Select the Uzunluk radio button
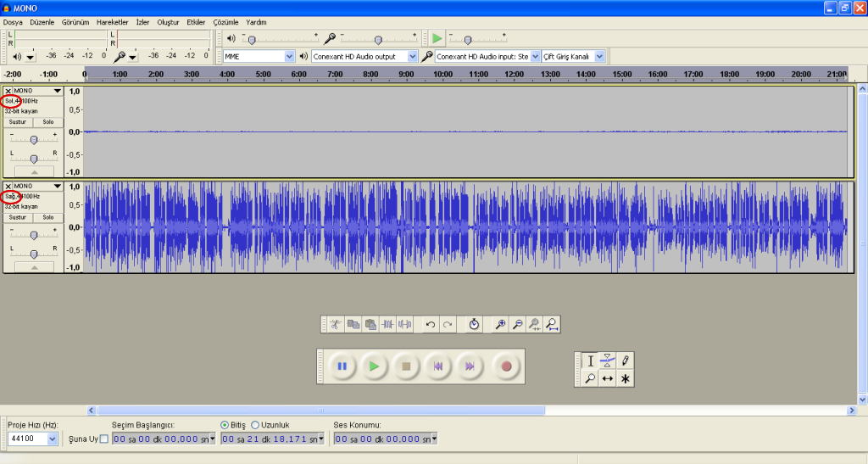This screenshot has width=868, height=464. click(255, 425)
